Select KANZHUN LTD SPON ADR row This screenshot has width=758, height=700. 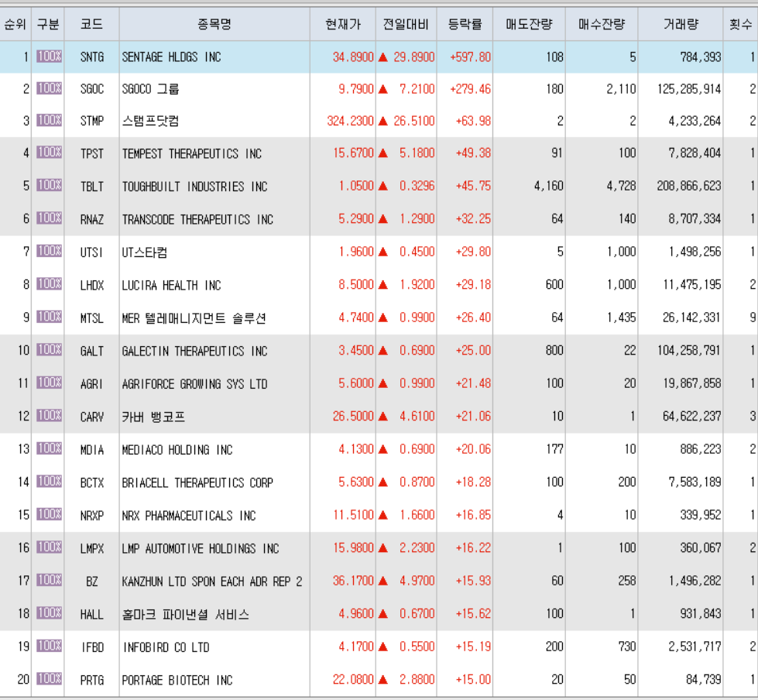[379, 581]
